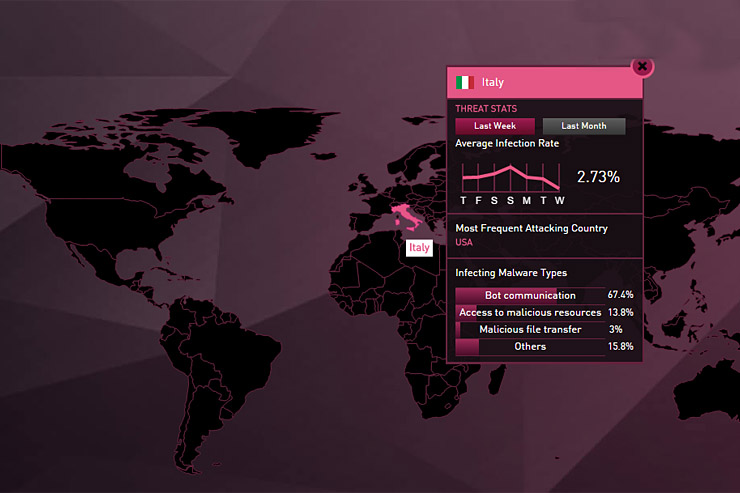The image size is (740, 493).
Task: Click the W day label on chart
Action: pos(559,200)
